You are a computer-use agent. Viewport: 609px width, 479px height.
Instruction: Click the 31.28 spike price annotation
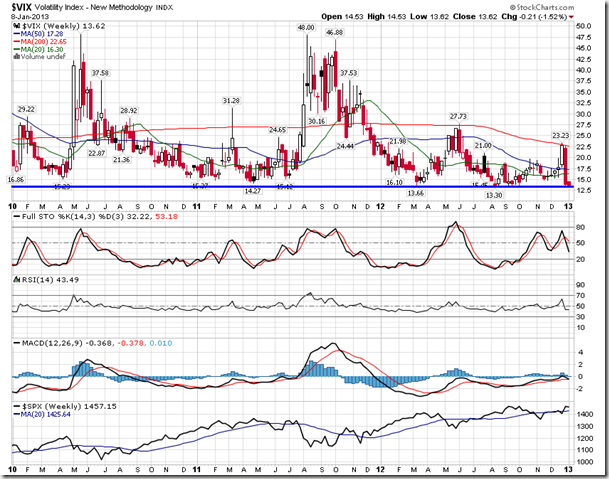pyautogui.click(x=231, y=100)
